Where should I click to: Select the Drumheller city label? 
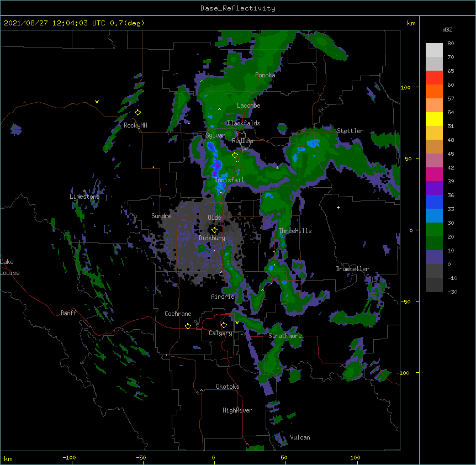pyautogui.click(x=352, y=269)
